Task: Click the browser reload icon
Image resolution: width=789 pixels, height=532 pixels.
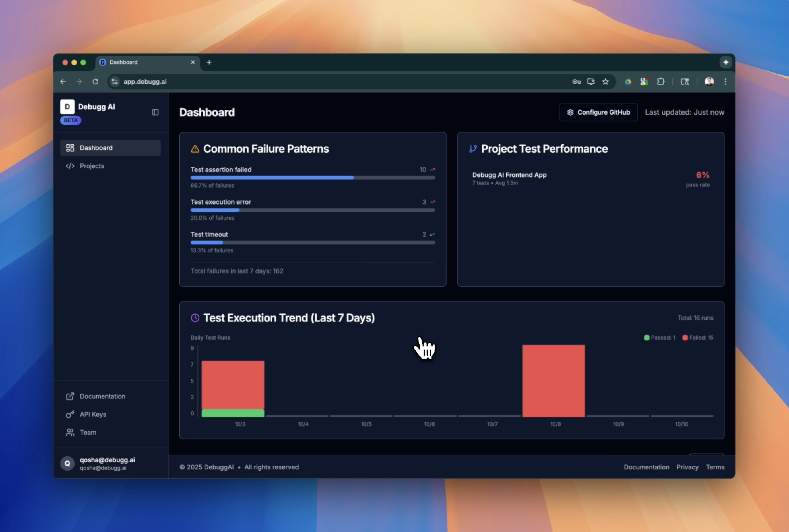Action: (x=95, y=82)
